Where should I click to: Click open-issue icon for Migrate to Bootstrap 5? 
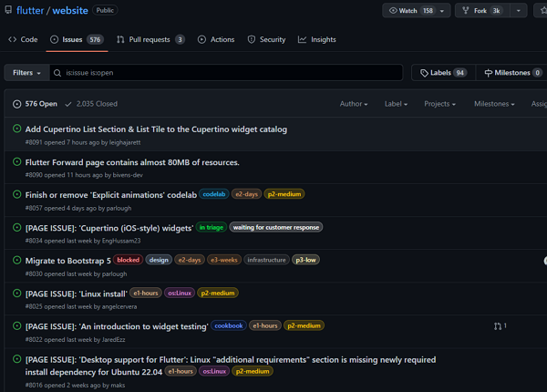tap(16, 260)
